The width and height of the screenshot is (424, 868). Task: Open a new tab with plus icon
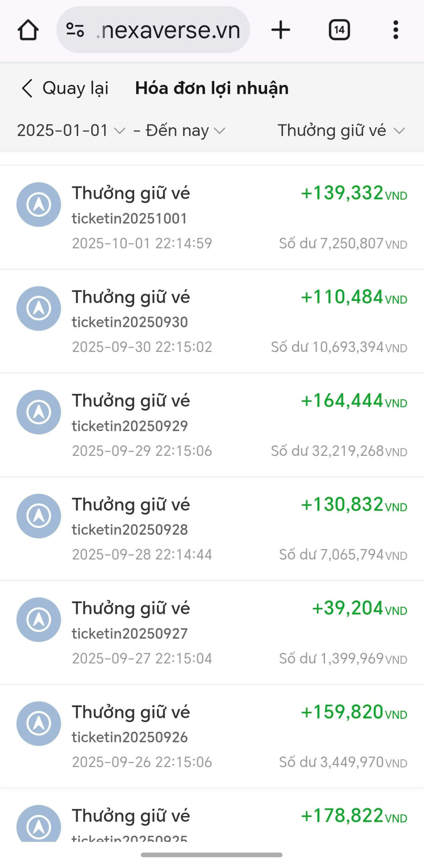281,30
